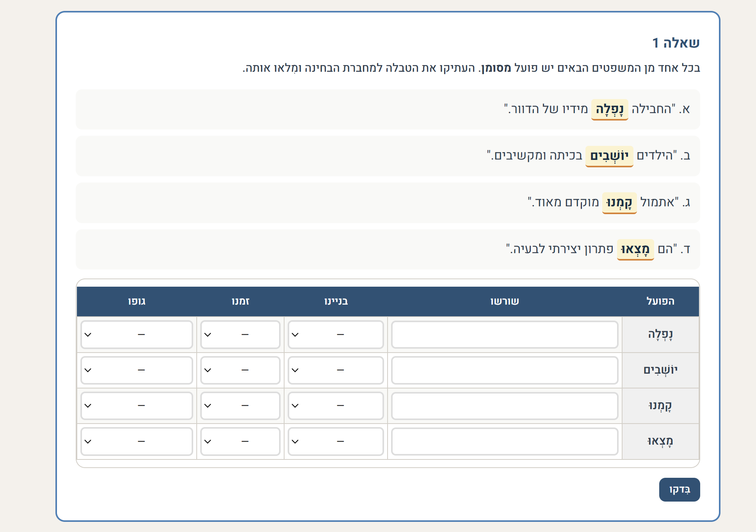Click the בניינו column header
Screen dimensions: 756x532
click(x=336, y=301)
